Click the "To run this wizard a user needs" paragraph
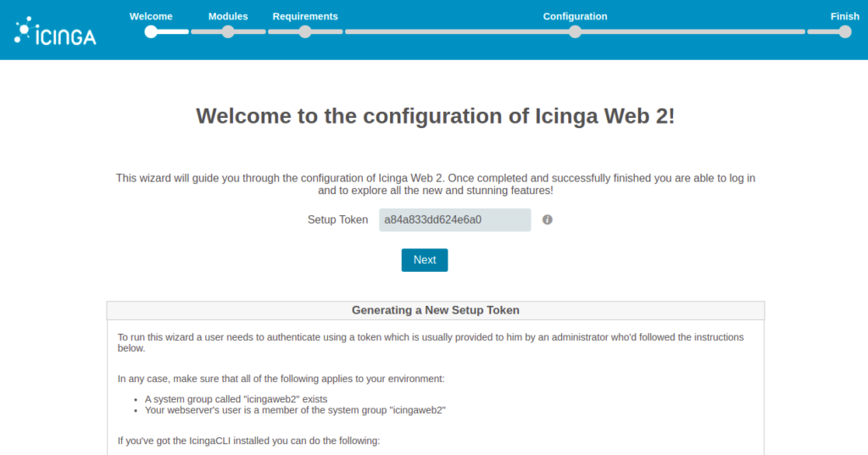Screen dimensions: 868x455 pyautogui.click(x=431, y=342)
